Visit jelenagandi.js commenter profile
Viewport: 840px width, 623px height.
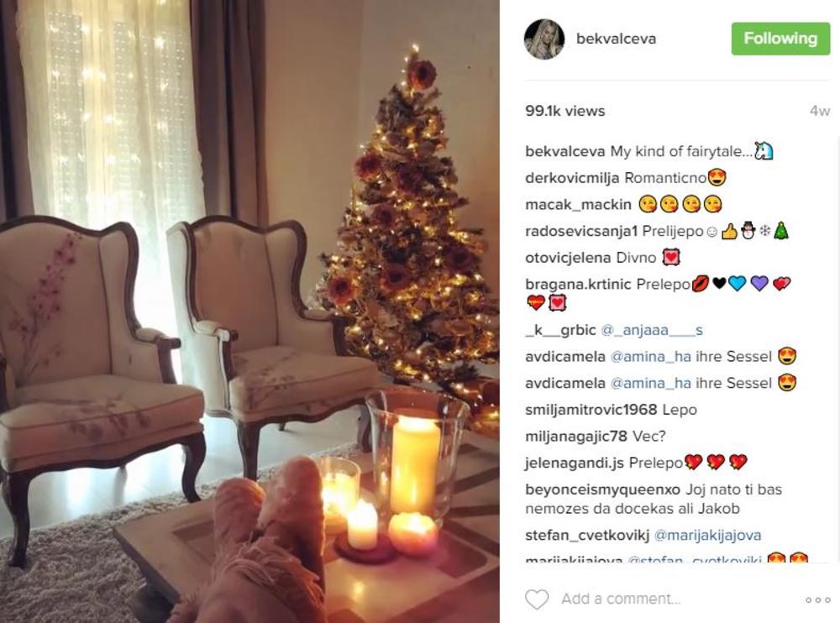(x=575, y=463)
